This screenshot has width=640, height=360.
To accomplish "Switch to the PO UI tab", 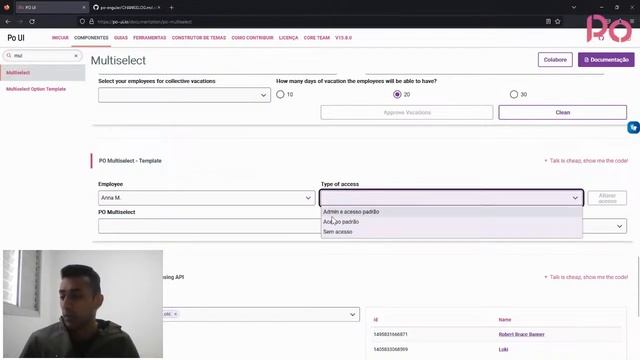I will pyautogui.click(x=51, y=7).
